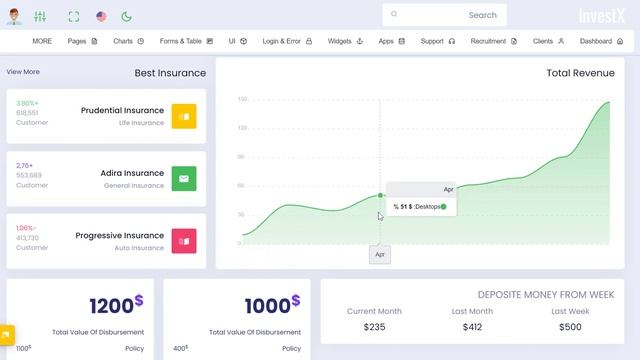Open the Support menu

click(438, 41)
